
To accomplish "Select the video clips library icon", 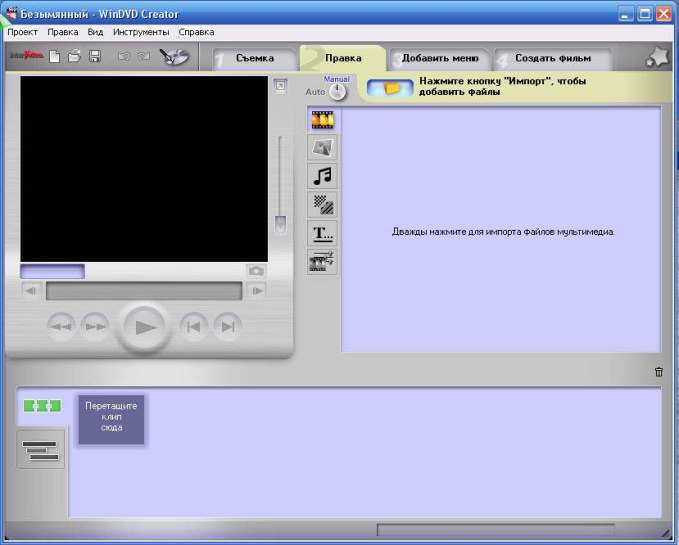I will click(323, 120).
